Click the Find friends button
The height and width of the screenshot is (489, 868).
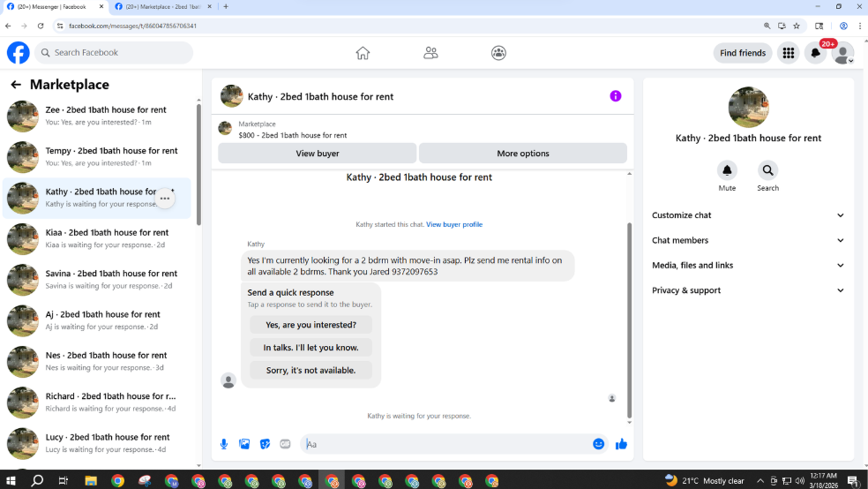point(743,53)
